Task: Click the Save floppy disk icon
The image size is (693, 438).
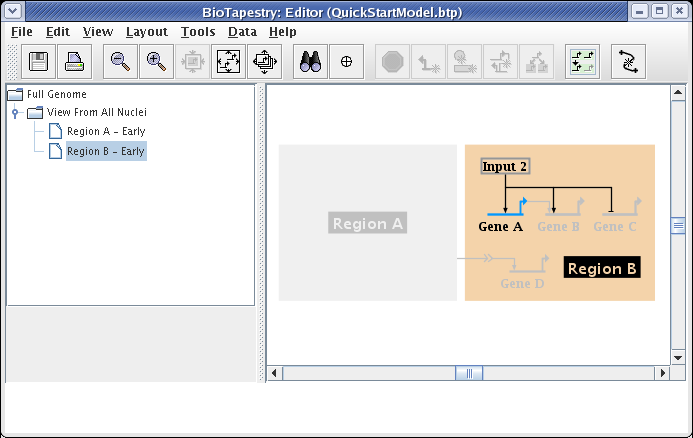Action: click(38, 62)
